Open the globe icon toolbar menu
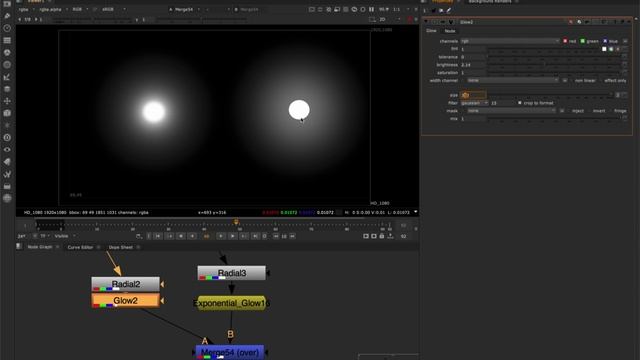Screen dimensions: 640x360 pos(7,198)
